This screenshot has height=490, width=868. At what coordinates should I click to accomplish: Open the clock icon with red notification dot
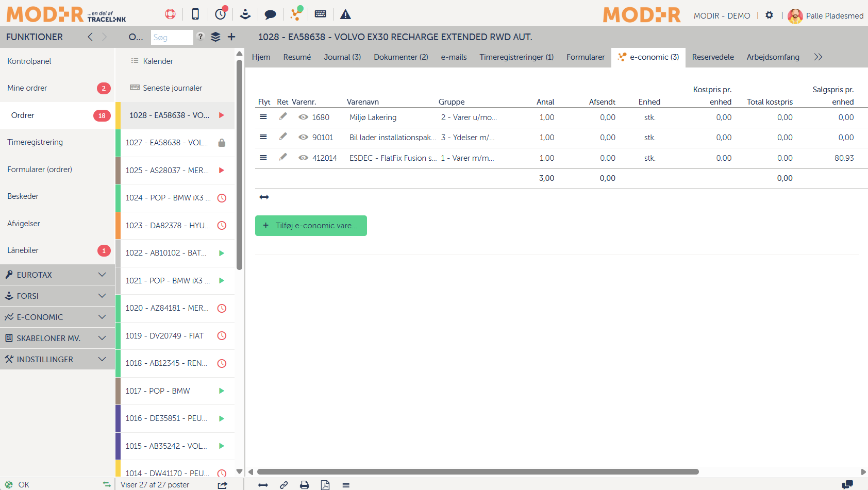[221, 14]
